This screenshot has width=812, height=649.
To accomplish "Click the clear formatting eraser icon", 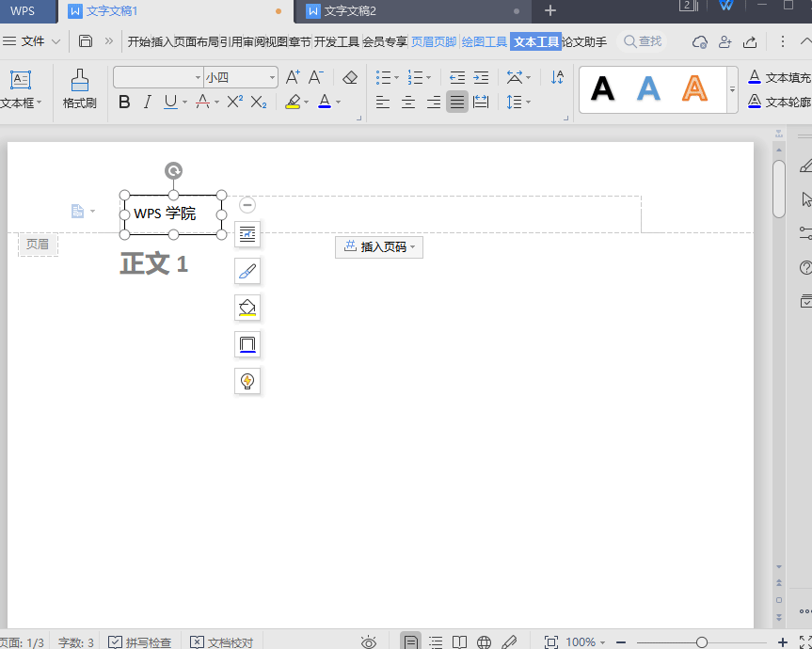I will [x=350, y=77].
